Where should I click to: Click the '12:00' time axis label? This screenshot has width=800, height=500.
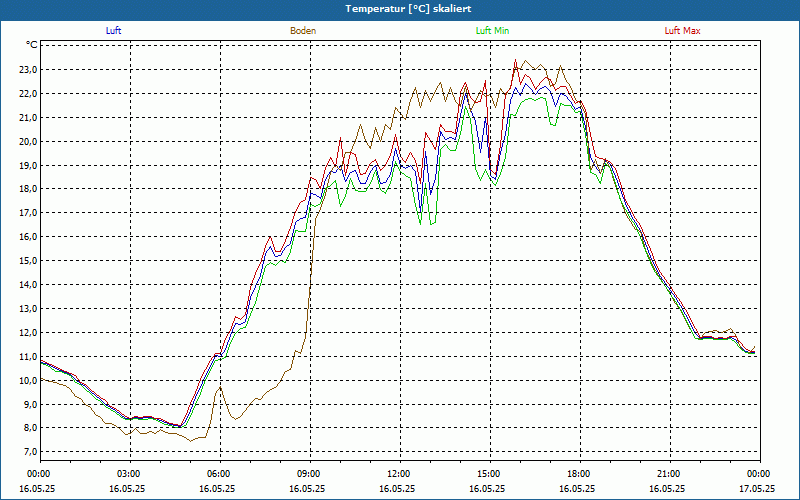(399, 474)
